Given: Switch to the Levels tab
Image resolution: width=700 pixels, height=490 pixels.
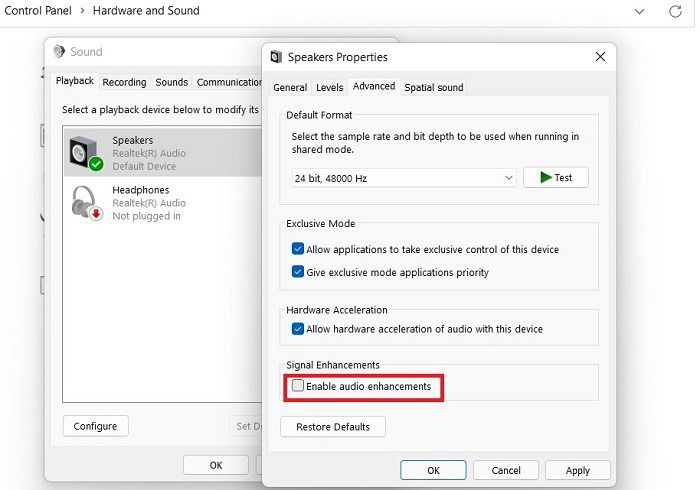Looking at the screenshot, I should (x=329, y=87).
